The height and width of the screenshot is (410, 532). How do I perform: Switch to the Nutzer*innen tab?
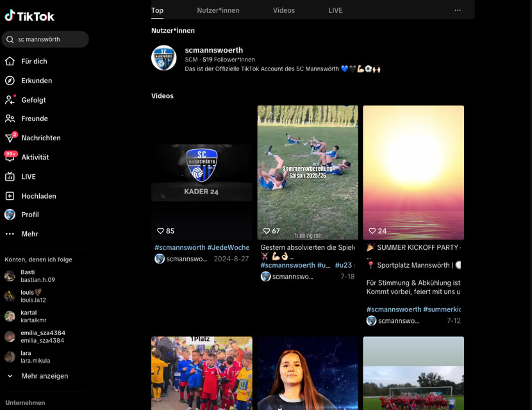pos(218,10)
